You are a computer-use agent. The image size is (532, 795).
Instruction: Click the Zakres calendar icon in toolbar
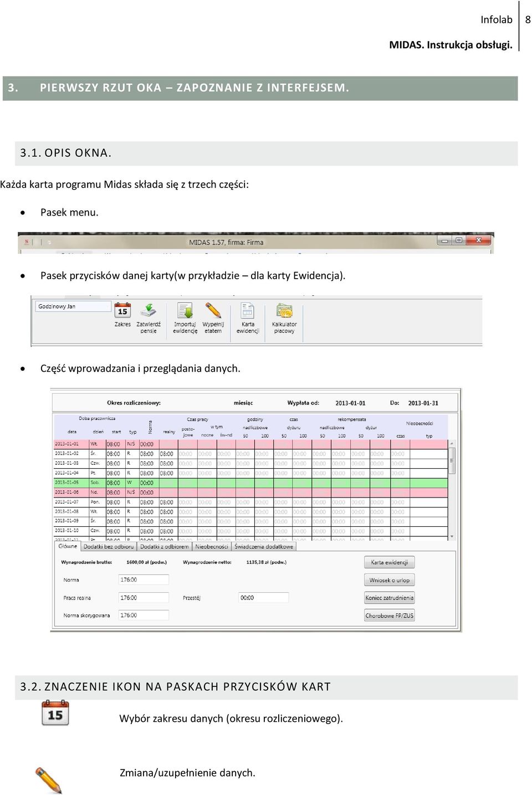(x=122, y=311)
